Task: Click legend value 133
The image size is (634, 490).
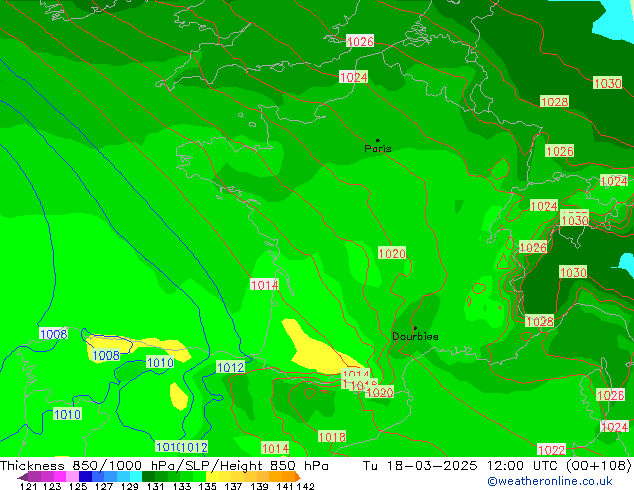Action: click(x=182, y=486)
